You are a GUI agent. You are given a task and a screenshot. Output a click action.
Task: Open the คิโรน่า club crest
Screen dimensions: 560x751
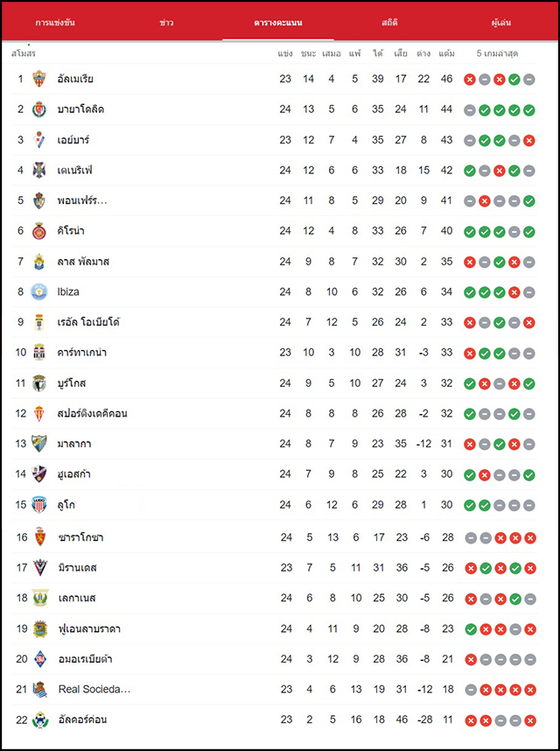(x=39, y=231)
